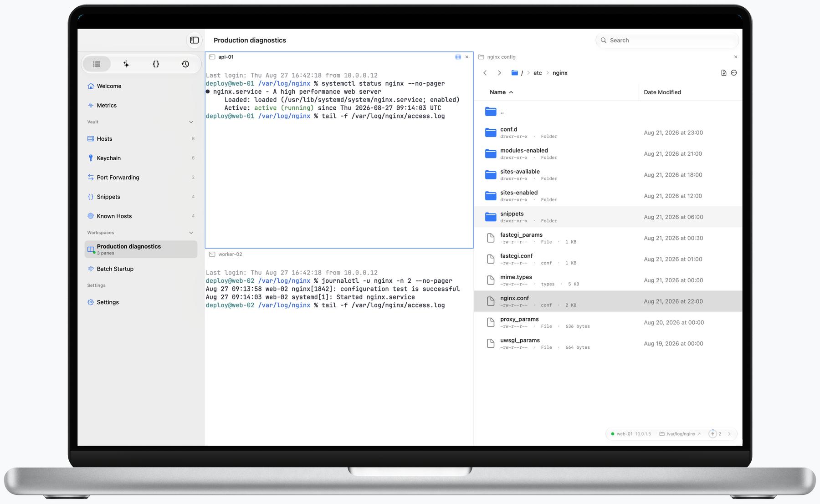This screenshot has width=820, height=504.
Task: Close the api-01 terminal pane
Action: coord(467,57)
